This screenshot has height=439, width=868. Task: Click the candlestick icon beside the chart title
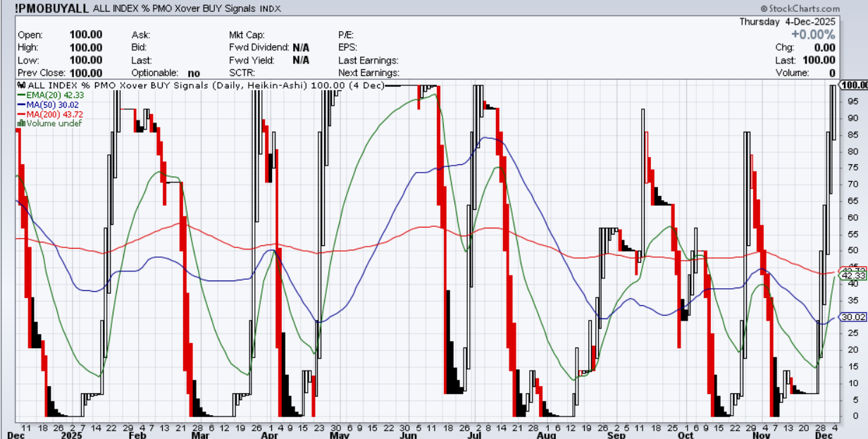(x=23, y=85)
